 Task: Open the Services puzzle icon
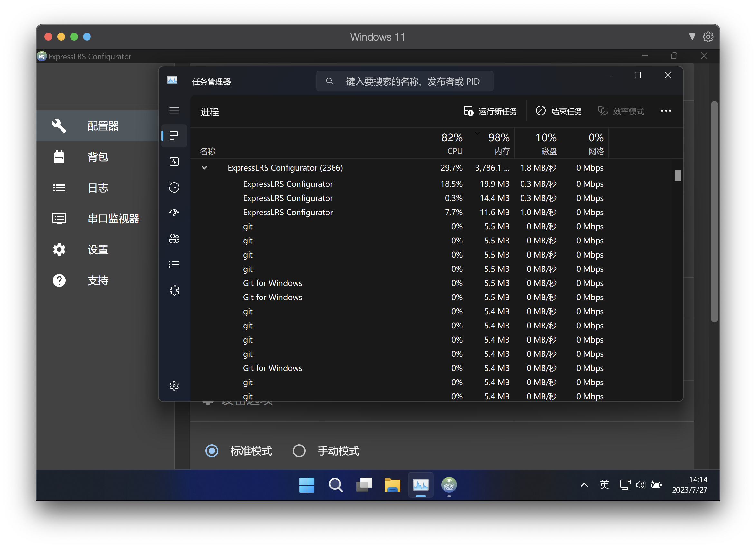(x=174, y=290)
